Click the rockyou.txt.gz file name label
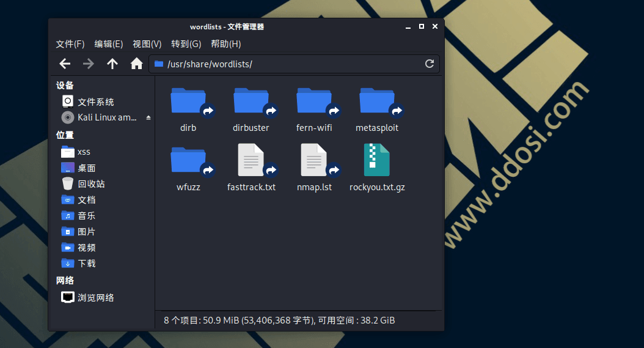 click(377, 187)
